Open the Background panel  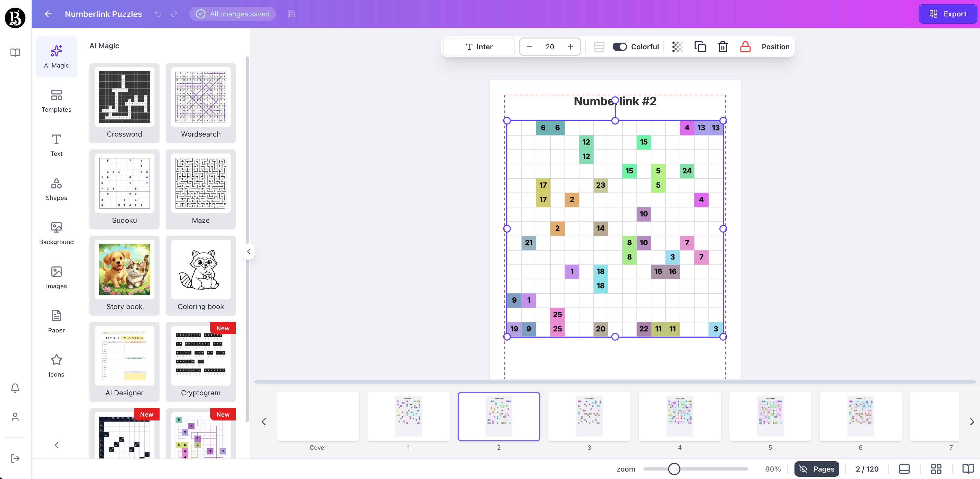(56, 233)
